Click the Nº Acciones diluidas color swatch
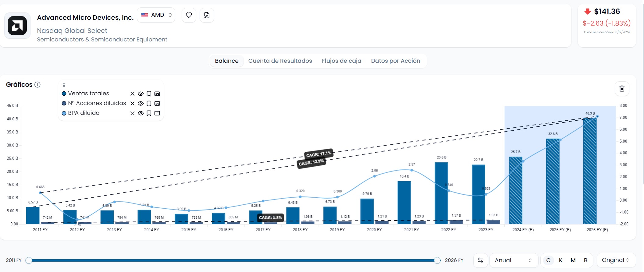 point(64,104)
